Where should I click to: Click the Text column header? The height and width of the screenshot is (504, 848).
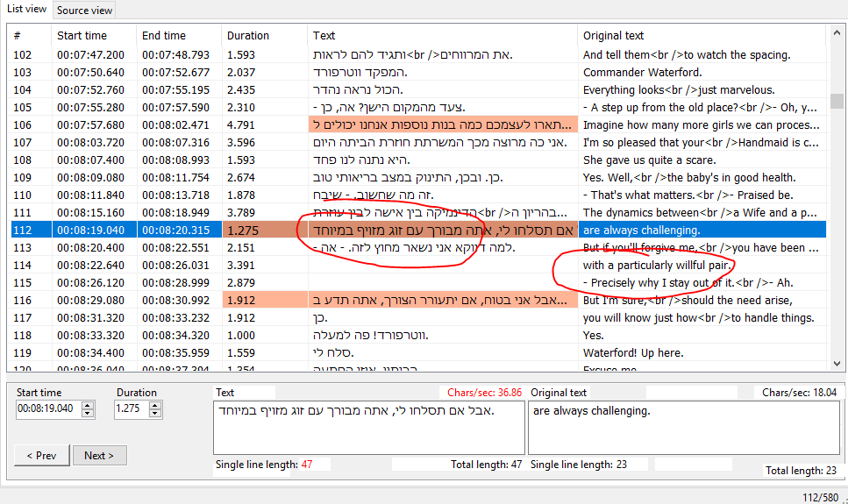(x=442, y=36)
